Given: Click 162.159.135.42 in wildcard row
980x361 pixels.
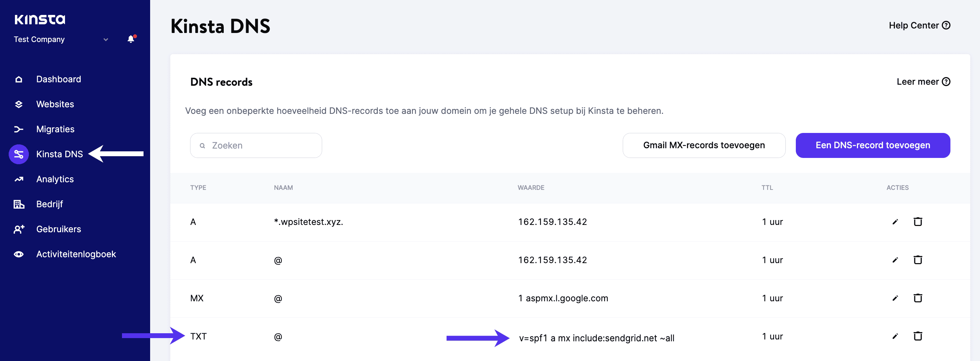Looking at the screenshot, I should [553, 222].
